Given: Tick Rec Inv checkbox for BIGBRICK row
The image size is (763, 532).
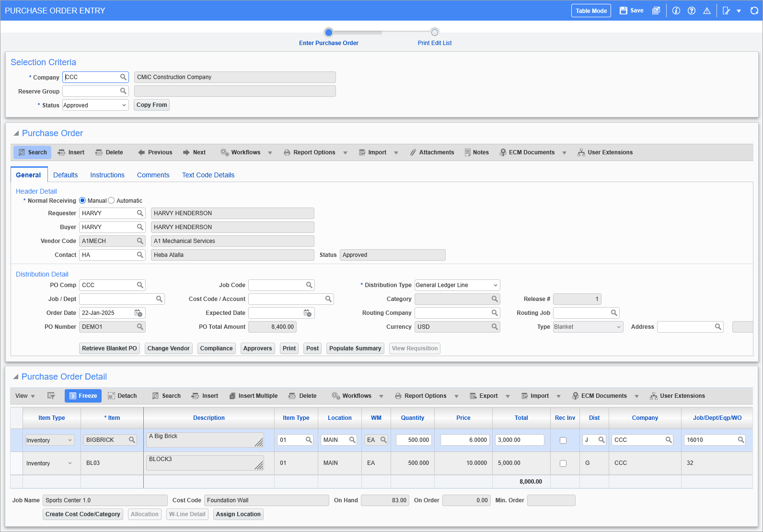Looking at the screenshot, I should pos(563,440).
